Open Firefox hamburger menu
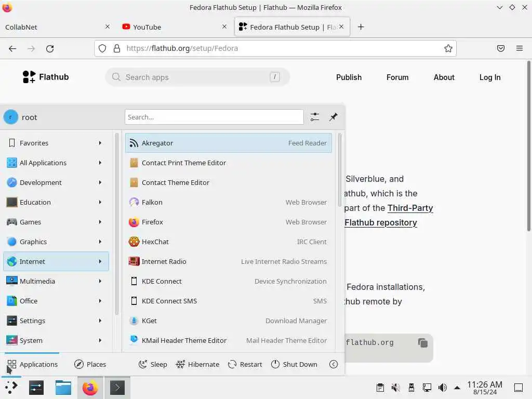Viewport: 532px width, 399px height. click(520, 48)
